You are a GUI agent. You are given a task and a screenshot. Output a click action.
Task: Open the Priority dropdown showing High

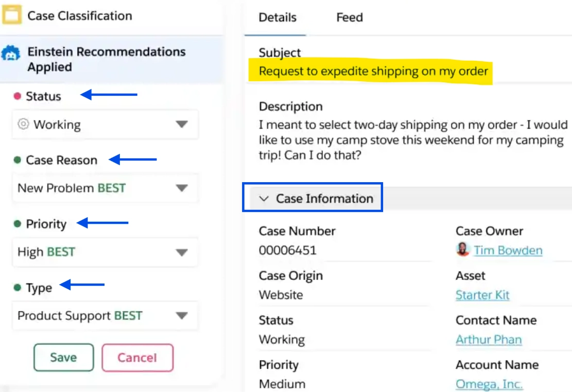point(106,252)
